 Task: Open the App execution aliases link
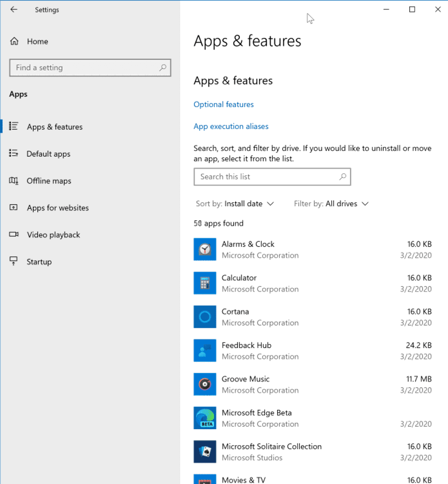click(231, 126)
